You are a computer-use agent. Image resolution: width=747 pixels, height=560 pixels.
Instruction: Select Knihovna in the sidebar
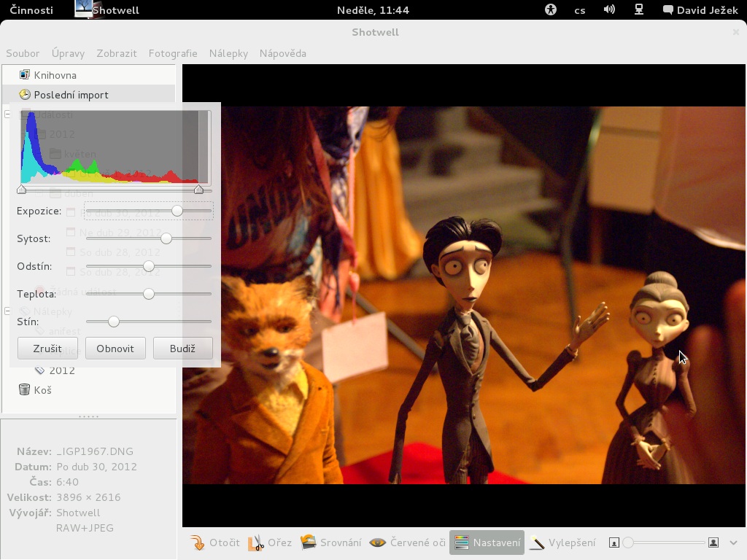coord(88,75)
